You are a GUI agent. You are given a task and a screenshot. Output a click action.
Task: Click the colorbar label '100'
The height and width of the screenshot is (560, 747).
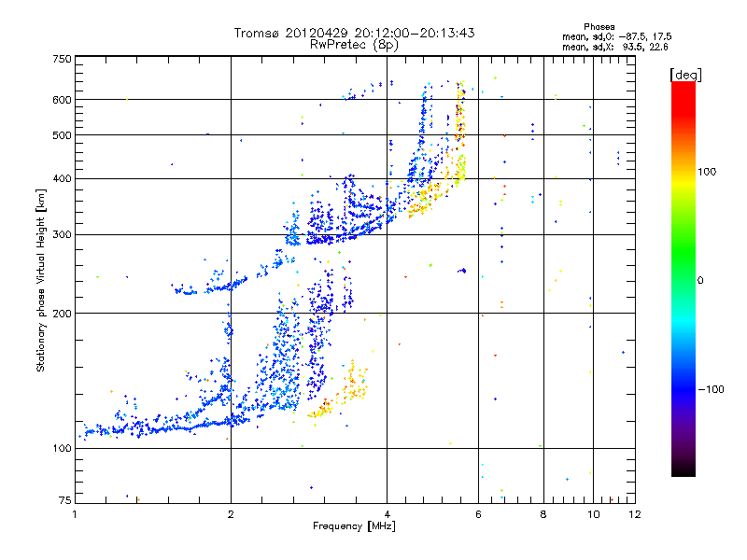[707, 172]
